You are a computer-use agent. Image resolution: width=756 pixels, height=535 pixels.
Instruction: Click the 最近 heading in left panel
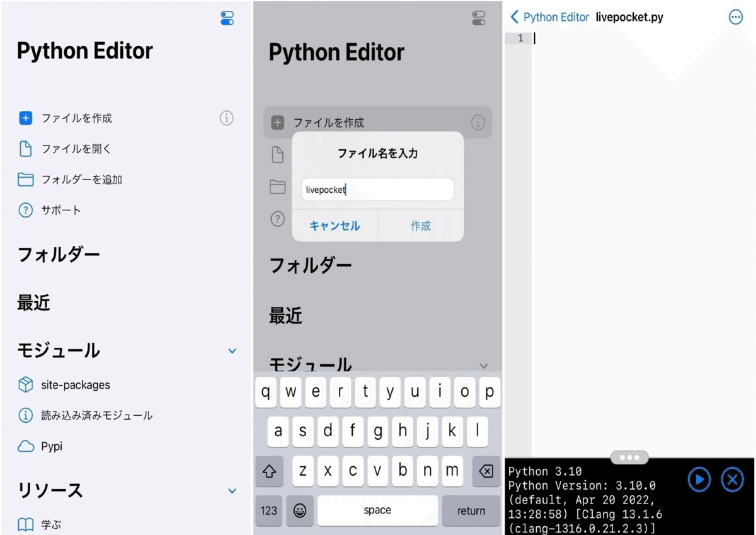tap(33, 303)
